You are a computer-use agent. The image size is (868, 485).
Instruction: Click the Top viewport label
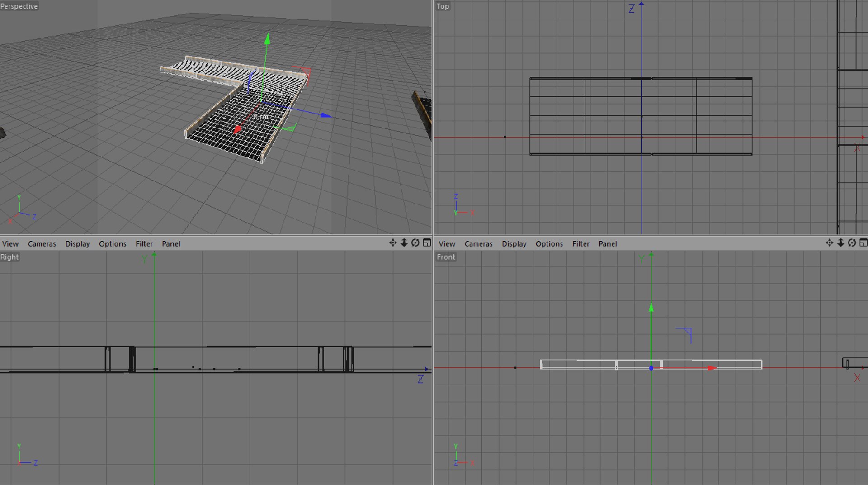[x=443, y=6]
